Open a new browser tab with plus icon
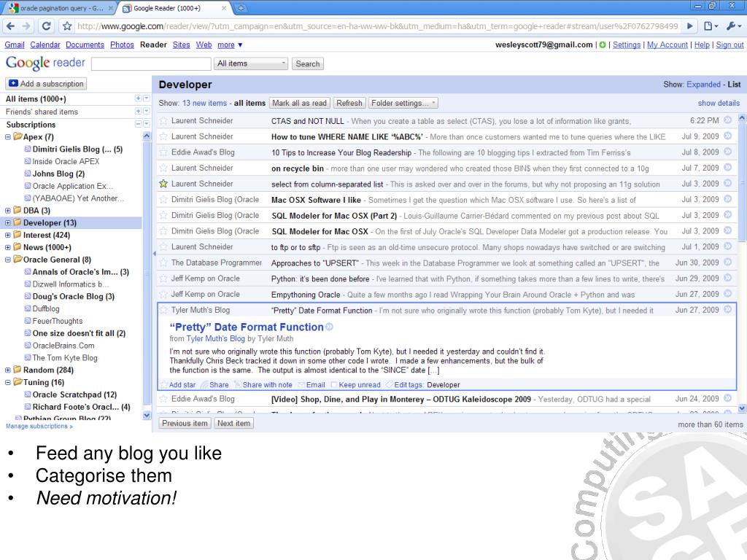The image size is (747, 560). point(241,8)
